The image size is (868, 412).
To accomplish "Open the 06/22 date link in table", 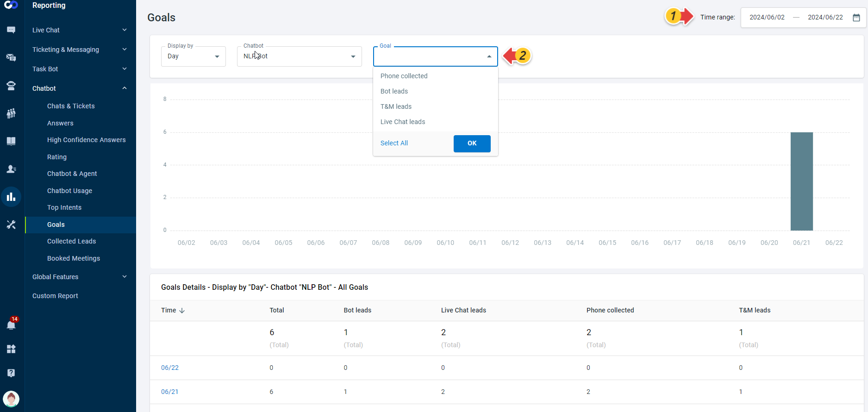I will click(170, 368).
